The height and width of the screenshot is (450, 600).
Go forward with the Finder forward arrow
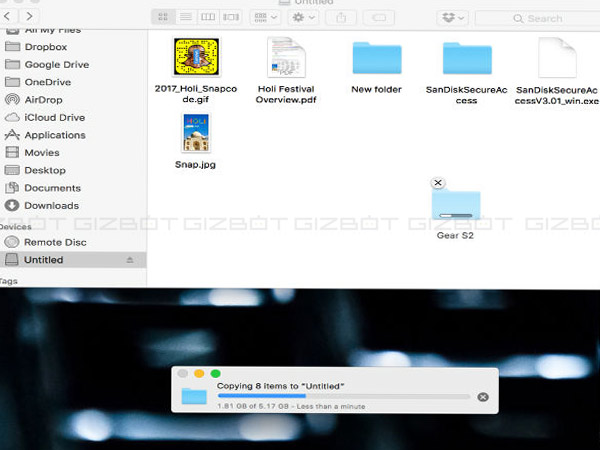click(x=29, y=16)
